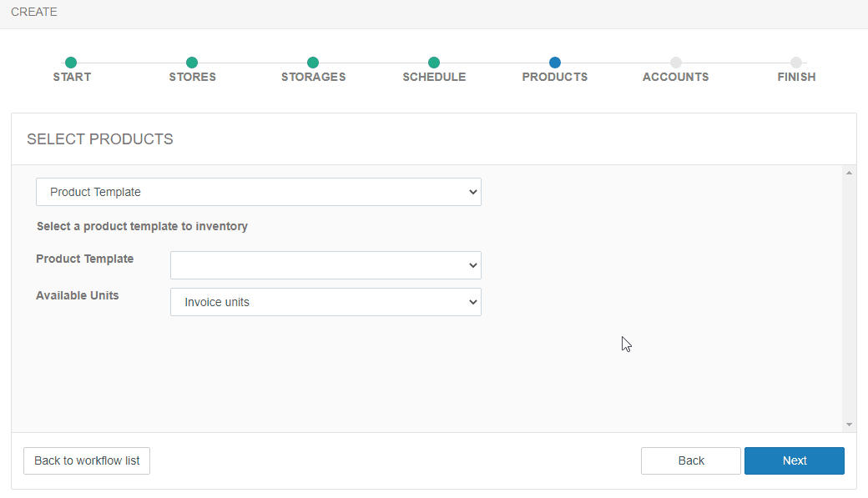Screen dimensions: 868x498
Task: Go to the ACCOUNTS step label
Action: [676, 77]
